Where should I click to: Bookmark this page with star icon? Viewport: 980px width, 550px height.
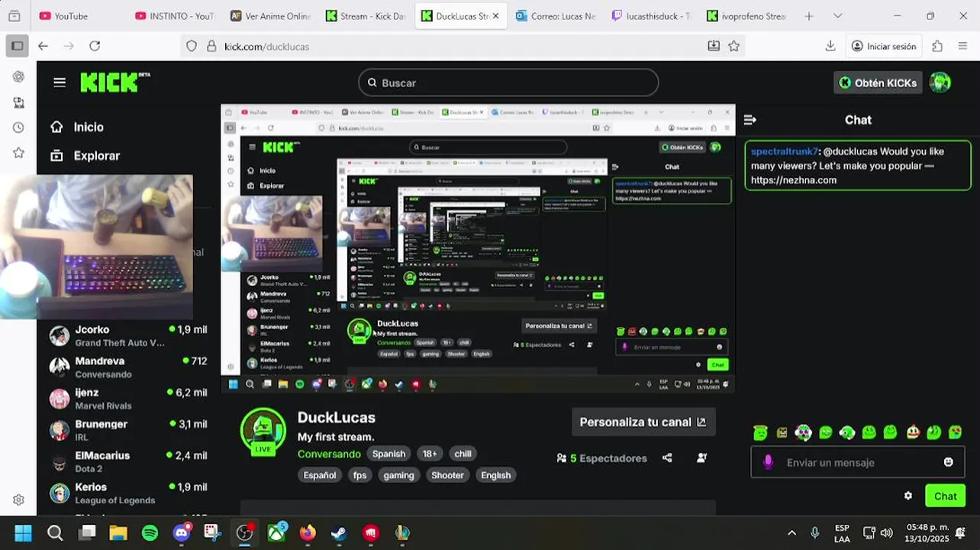click(x=733, y=46)
